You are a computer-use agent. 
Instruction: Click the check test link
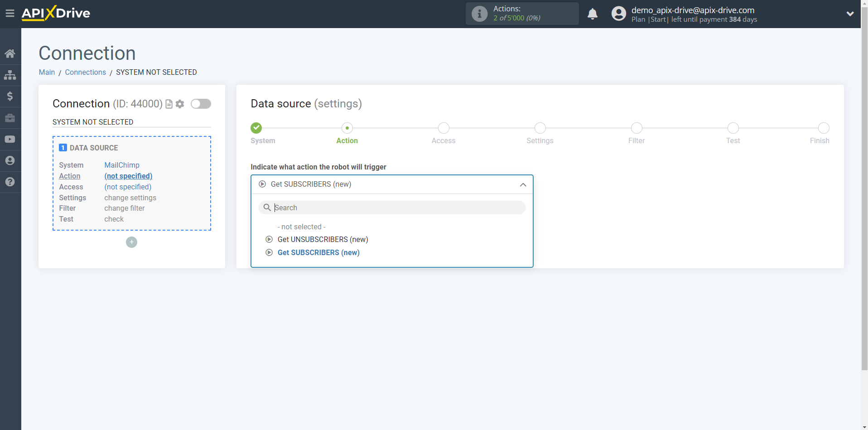click(114, 219)
